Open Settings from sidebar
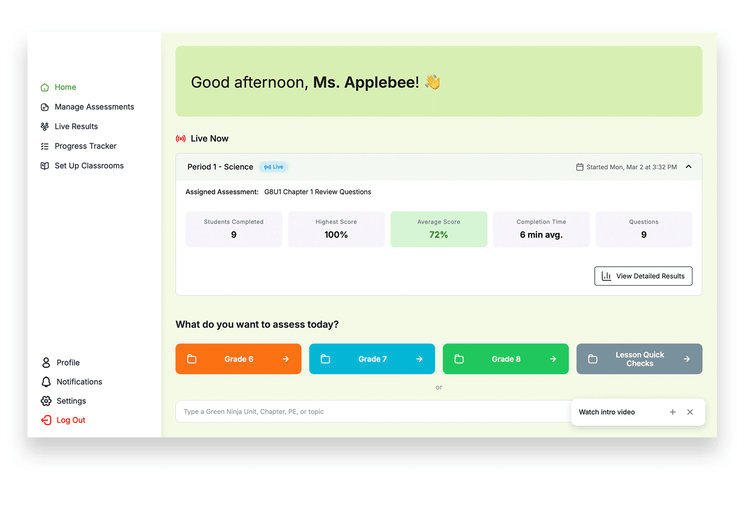Image resolution: width=744 pixels, height=531 pixels. tap(64, 401)
